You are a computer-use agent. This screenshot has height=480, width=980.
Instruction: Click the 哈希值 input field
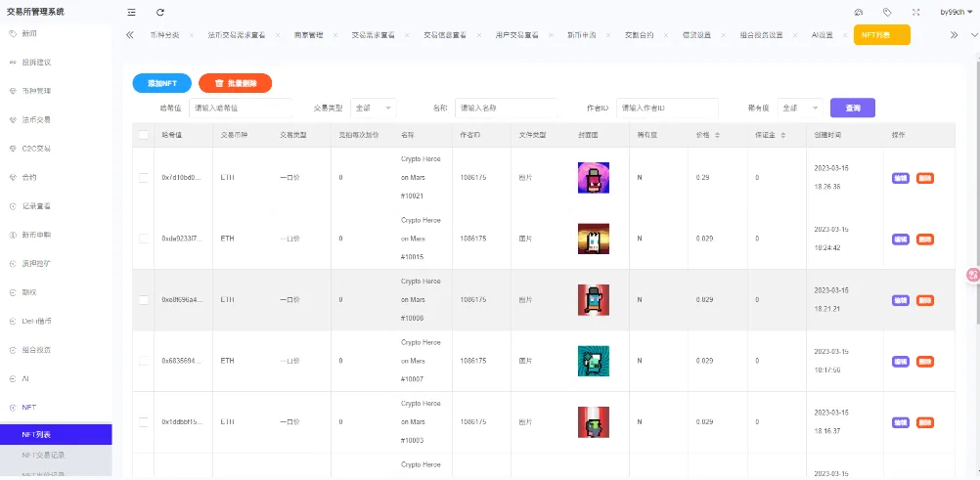click(x=240, y=108)
